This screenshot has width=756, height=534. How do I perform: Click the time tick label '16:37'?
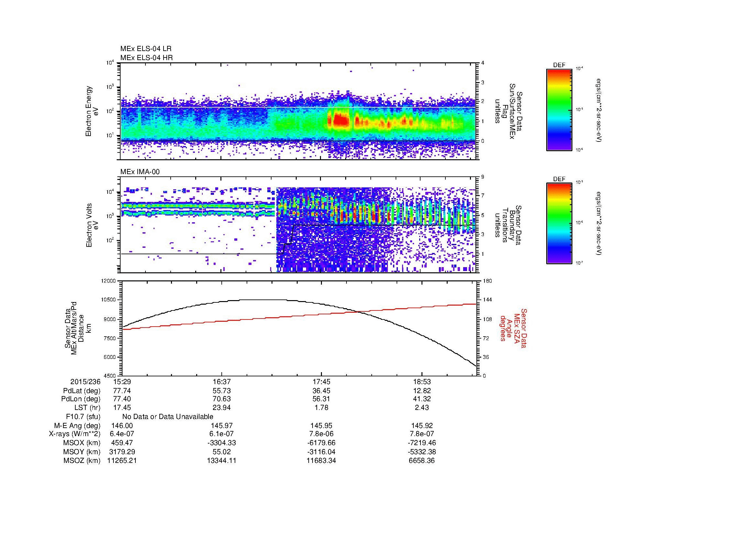coord(222,382)
